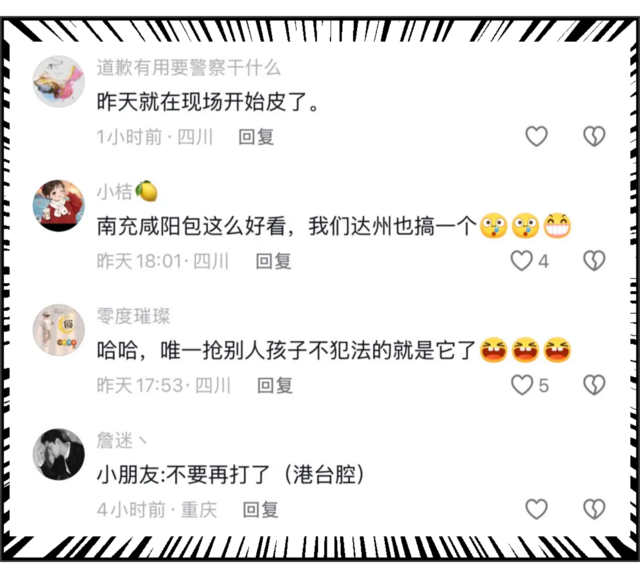Reply to the 1小时前 comment from 四川

click(256, 137)
